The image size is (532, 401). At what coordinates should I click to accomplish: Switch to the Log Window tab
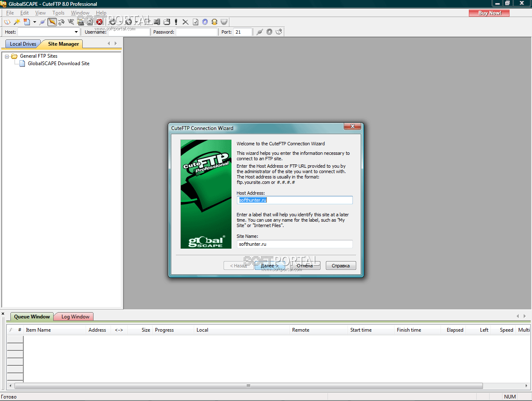pyautogui.click(x=75, y=317)
